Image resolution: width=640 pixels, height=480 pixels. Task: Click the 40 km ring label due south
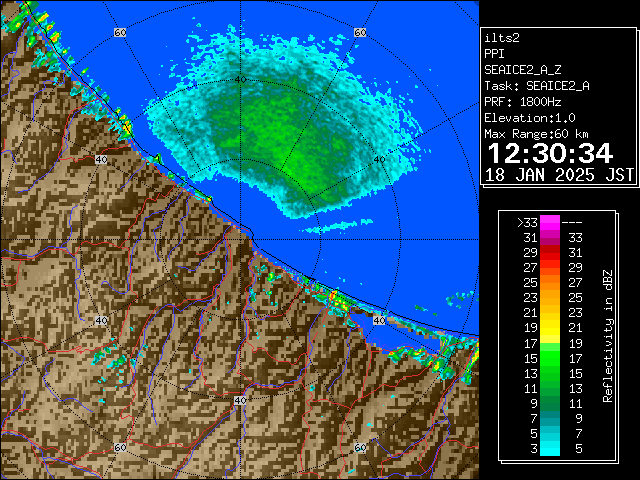pyautogui.click(x=240, y=400)
